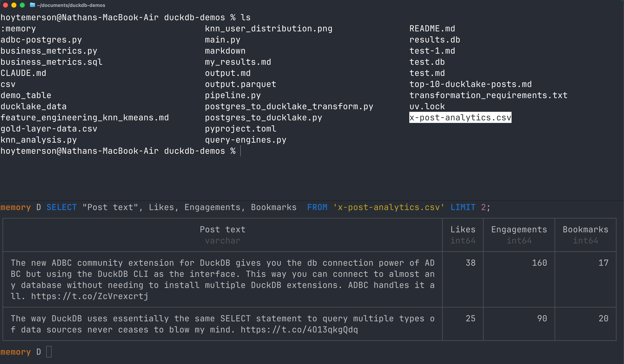Screen dimensions: 624x364
Task: Click the SELECT keyword in the DuckDB query
Action: pos(62,207)
